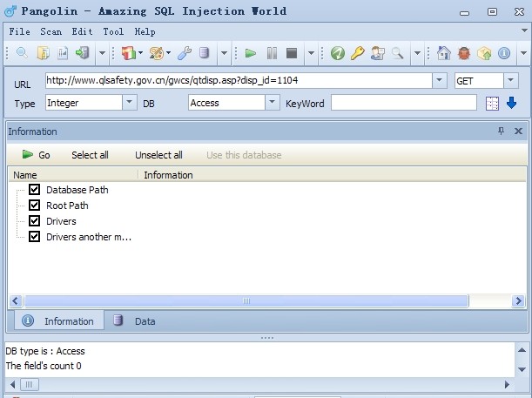Viewport: 532px width, 398px height.
Task: Open the Scan menu
Action: pyautogui.click(x=51, y=31)
